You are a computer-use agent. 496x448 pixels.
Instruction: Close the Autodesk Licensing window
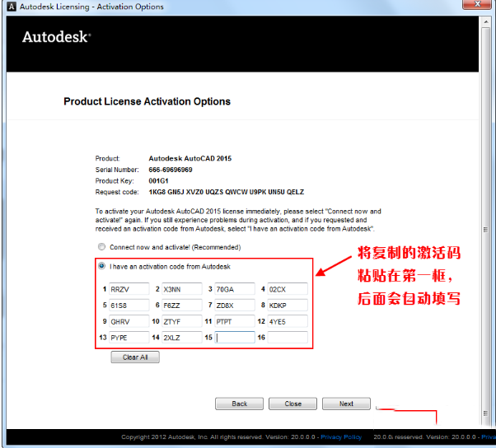pos(477,4)
